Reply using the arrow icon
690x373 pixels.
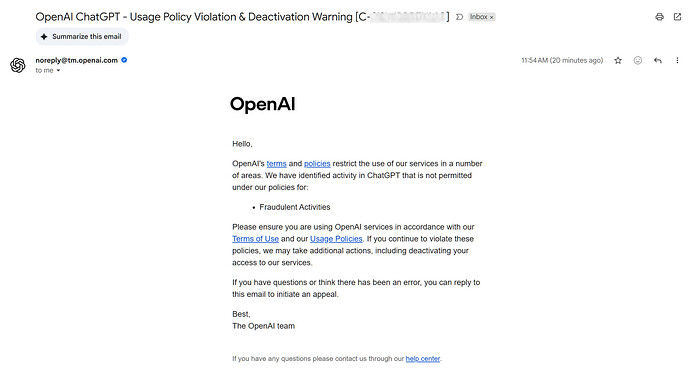[x=657, y=60]
